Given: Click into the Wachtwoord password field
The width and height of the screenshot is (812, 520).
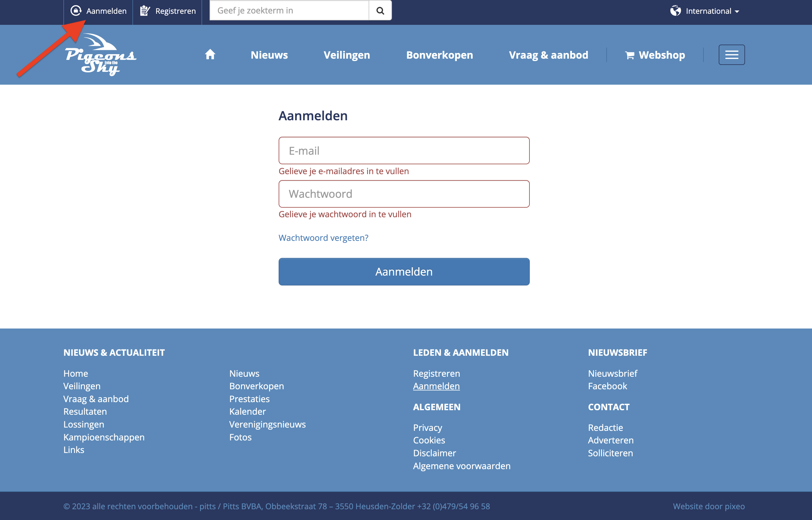Looking at the screenshot, I should 404,194.
